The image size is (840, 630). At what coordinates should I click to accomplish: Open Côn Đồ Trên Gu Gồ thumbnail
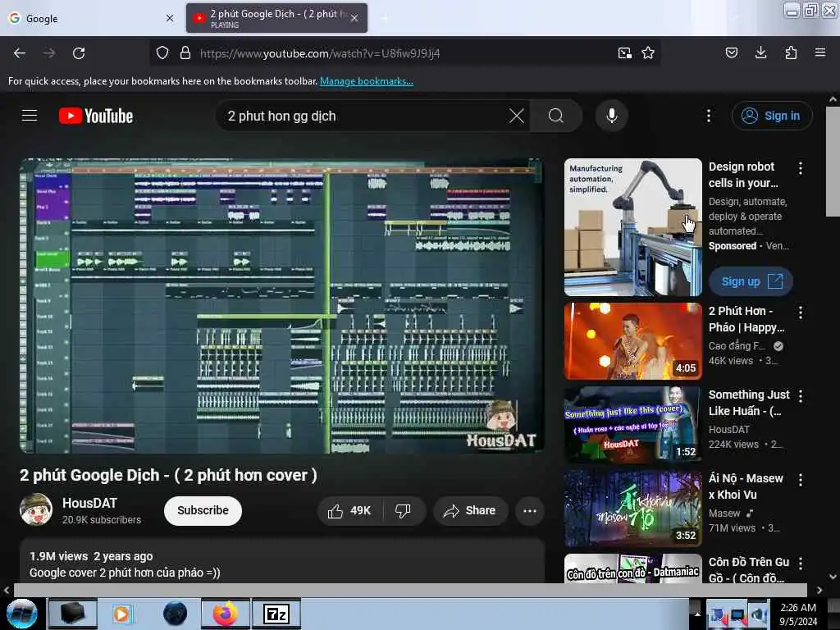tap(632, 568)
